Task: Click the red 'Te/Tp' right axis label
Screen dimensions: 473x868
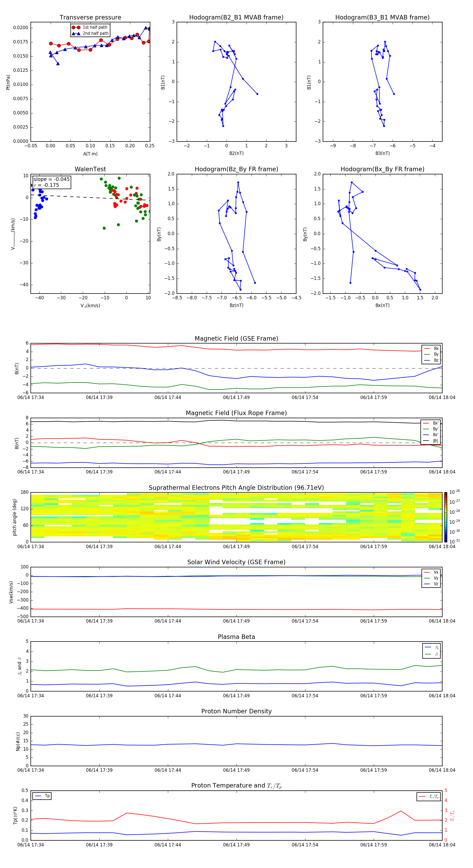Action: [453, 815]
